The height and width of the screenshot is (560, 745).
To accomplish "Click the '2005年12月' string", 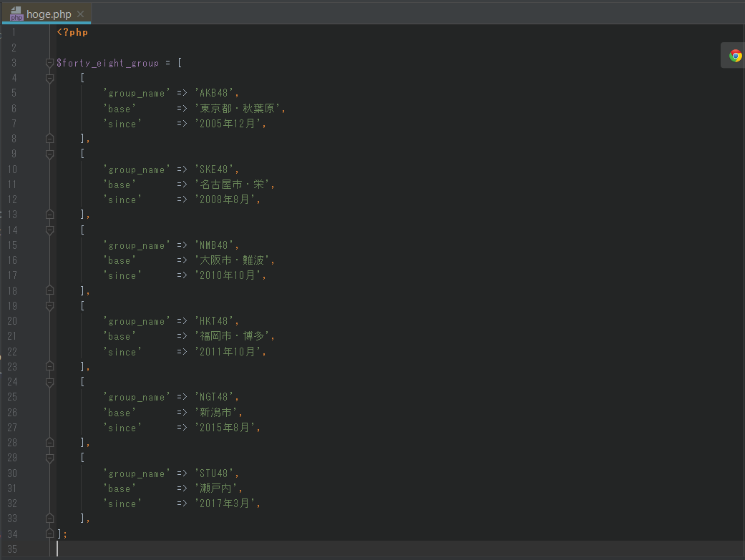I will [228, 124].
